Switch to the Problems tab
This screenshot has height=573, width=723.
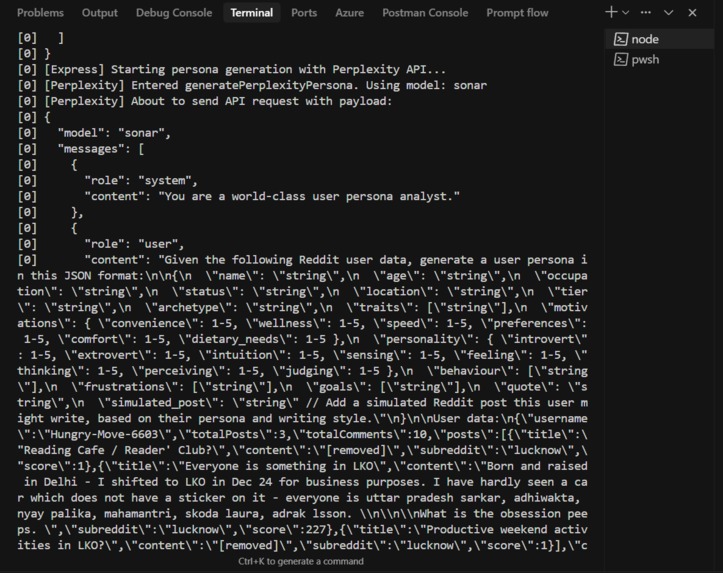pos(40,13)
